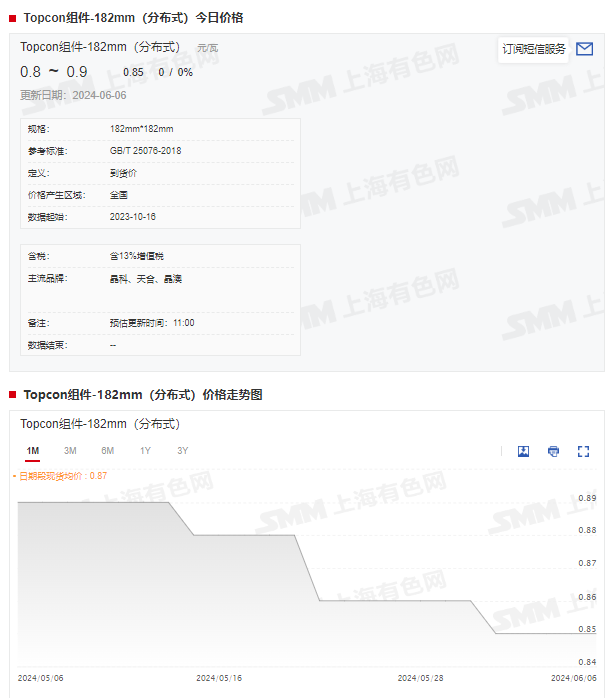Click definition value 到货价
611x698 pixels.
coord(123,173)
